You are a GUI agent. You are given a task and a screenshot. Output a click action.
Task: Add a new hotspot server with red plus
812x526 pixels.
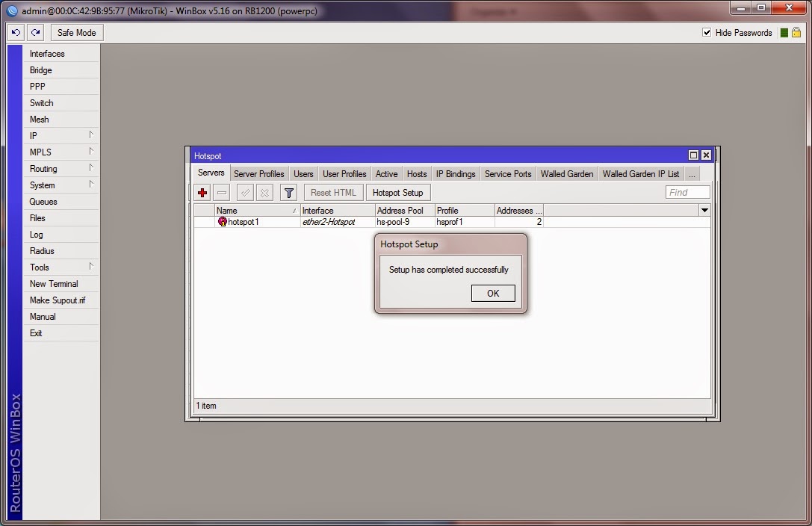click(202, 193)
